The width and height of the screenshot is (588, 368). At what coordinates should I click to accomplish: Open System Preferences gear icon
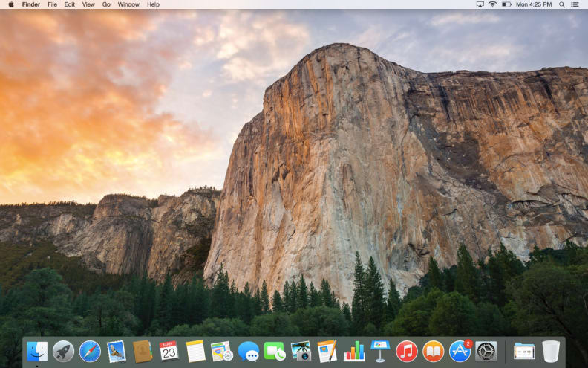click(x=486, y=352)
